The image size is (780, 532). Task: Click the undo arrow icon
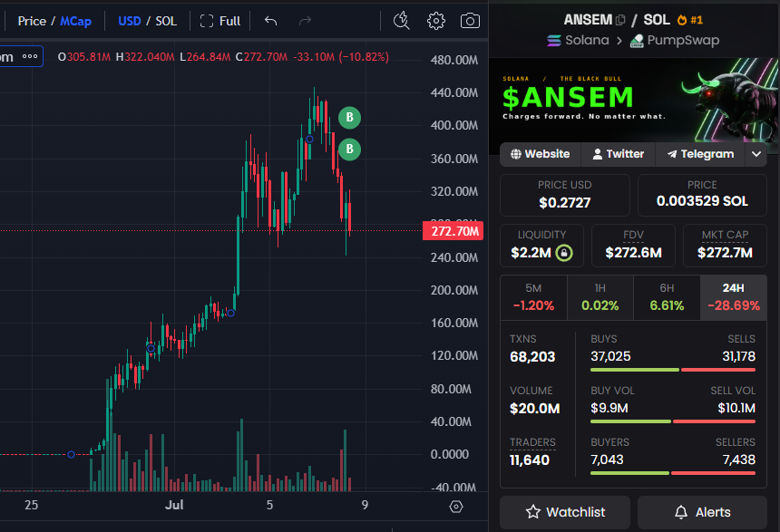click(x=270, y=21)
